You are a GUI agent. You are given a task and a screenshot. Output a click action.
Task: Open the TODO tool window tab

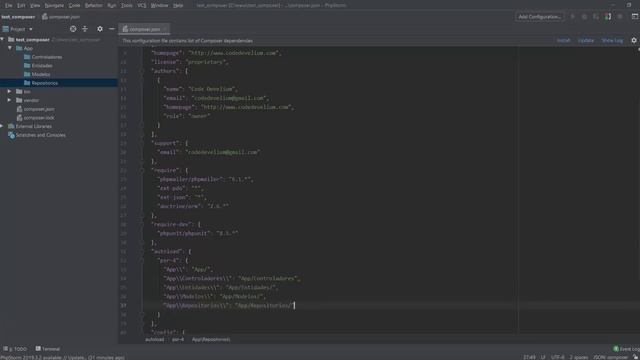click(15, 349)
